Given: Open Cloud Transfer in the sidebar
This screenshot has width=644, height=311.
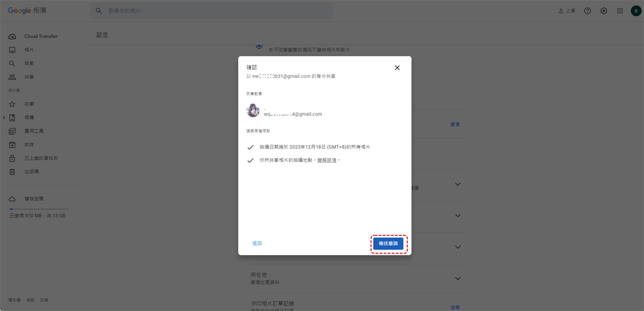Looking at the screenshot, I should point(40,36).
